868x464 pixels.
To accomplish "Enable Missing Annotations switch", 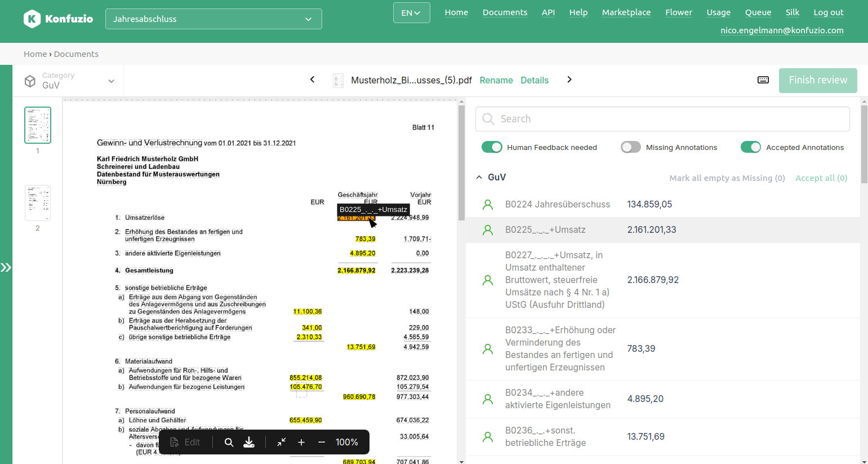I will click(631, 147).
